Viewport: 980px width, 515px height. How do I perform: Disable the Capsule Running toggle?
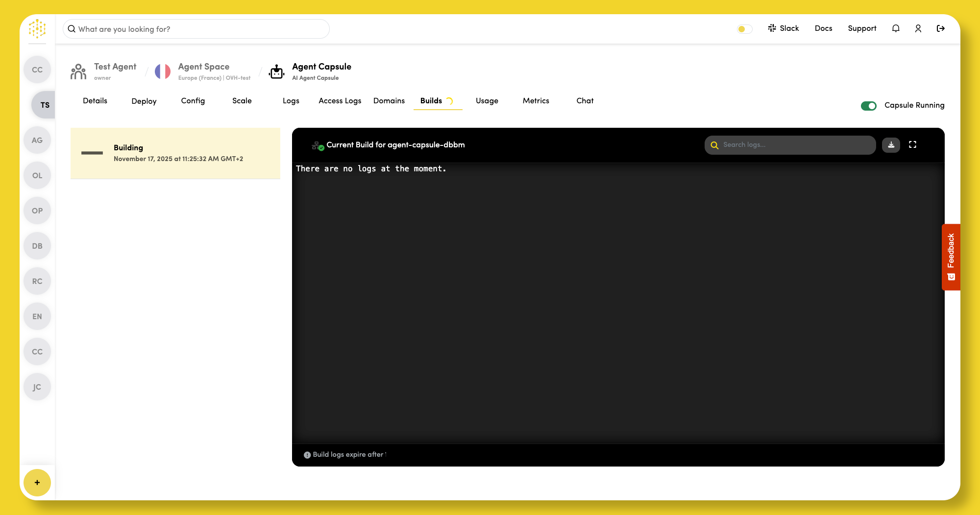coord(868,105)
